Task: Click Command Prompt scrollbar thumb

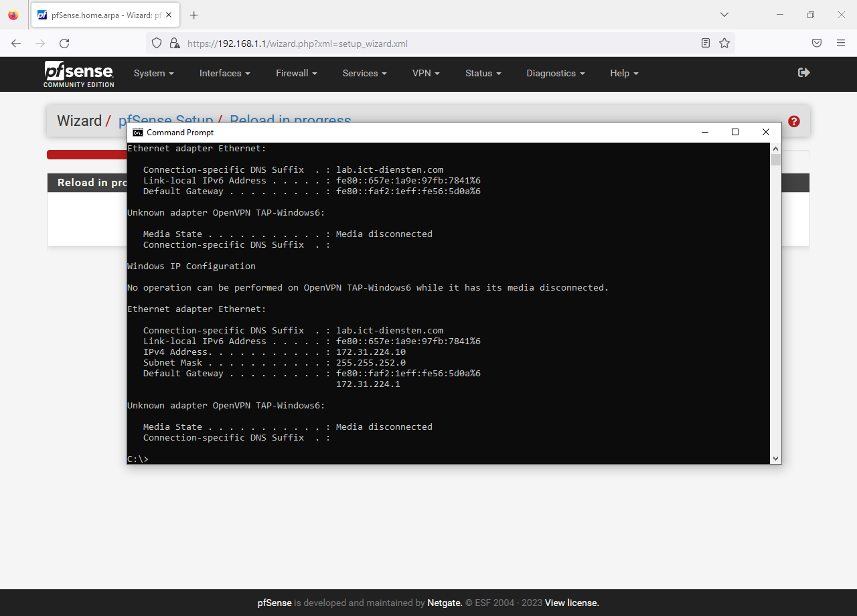Action: pos(775,159)
